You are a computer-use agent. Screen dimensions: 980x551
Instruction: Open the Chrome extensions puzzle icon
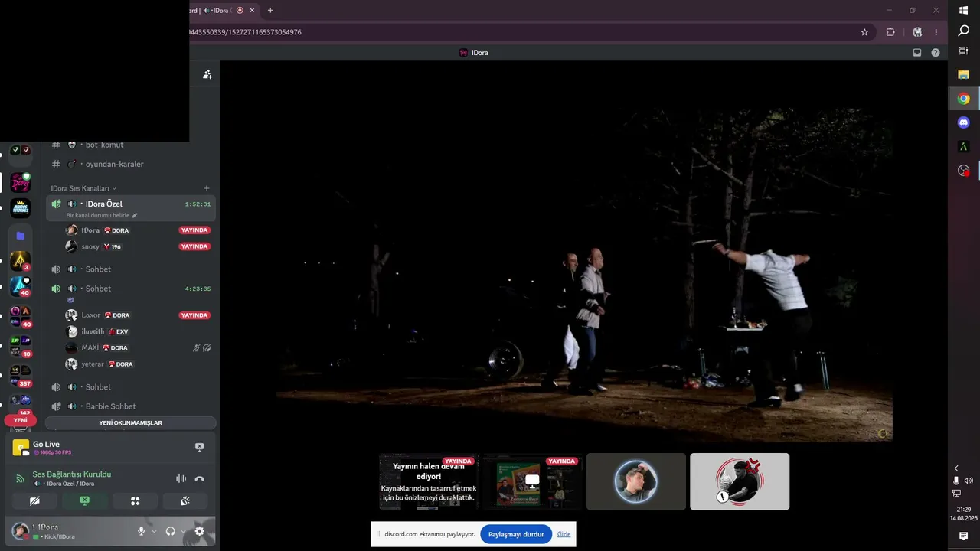(x=890, y=32)
